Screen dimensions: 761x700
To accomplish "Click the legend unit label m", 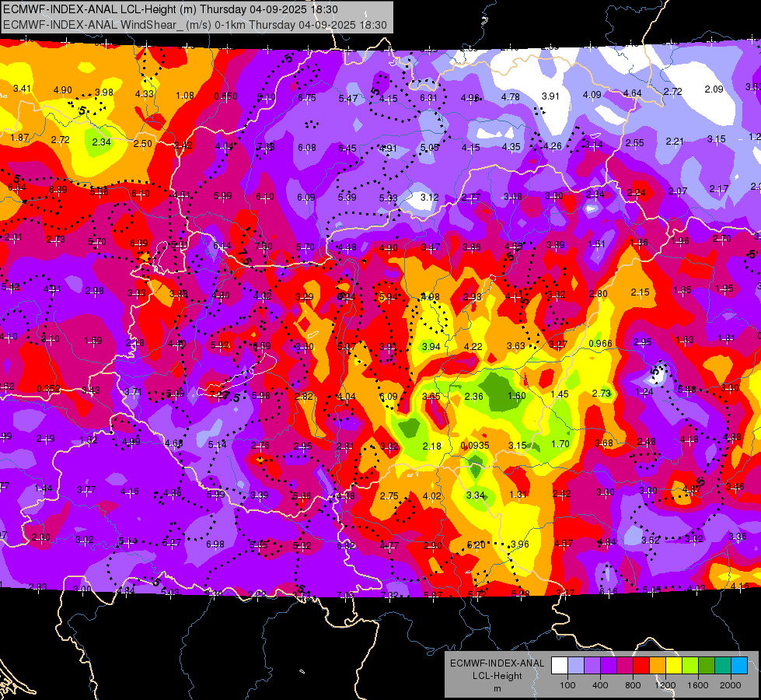I will click(497, 689).
